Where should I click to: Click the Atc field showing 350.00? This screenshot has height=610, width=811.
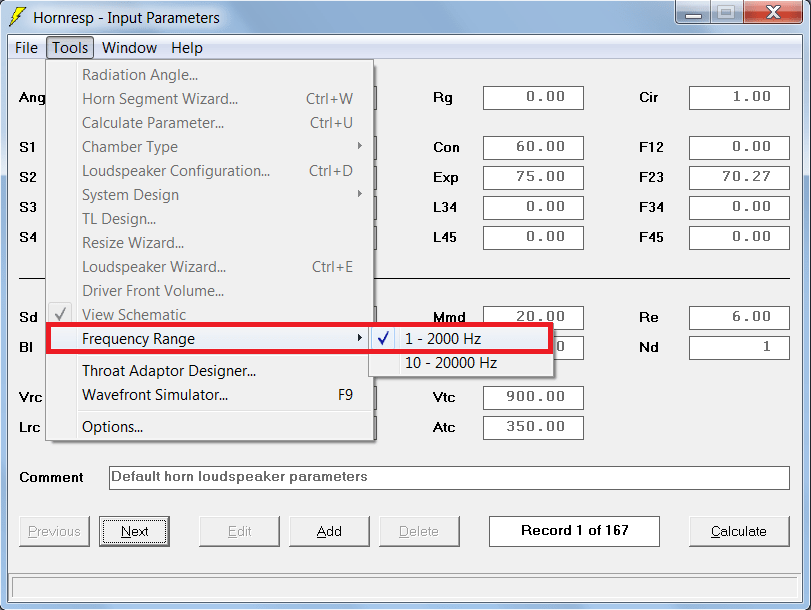coord(533,427)
